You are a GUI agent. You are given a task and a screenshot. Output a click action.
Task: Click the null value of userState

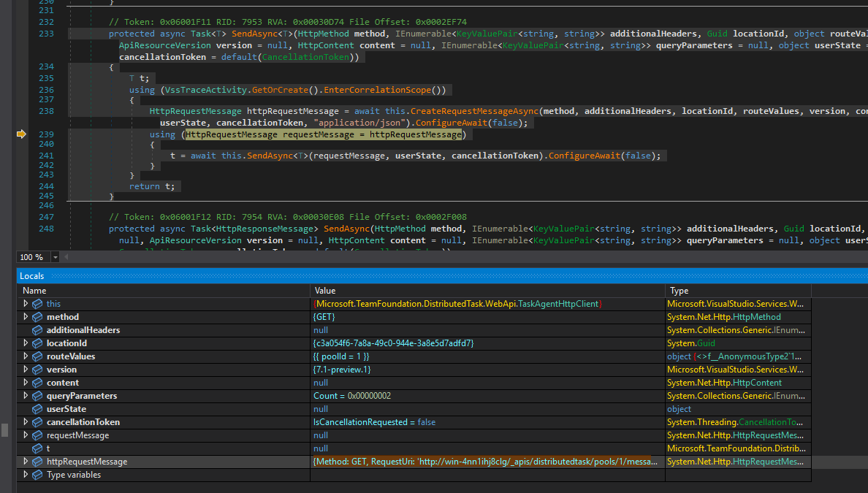click(x=321, y=409)
